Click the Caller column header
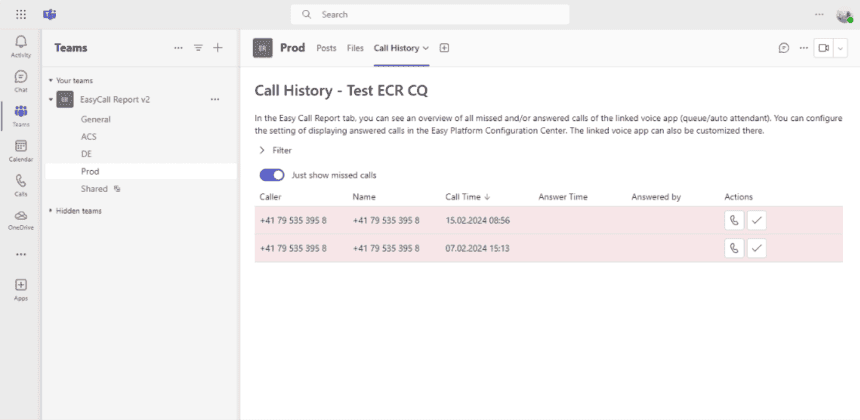 coord(270,197)
